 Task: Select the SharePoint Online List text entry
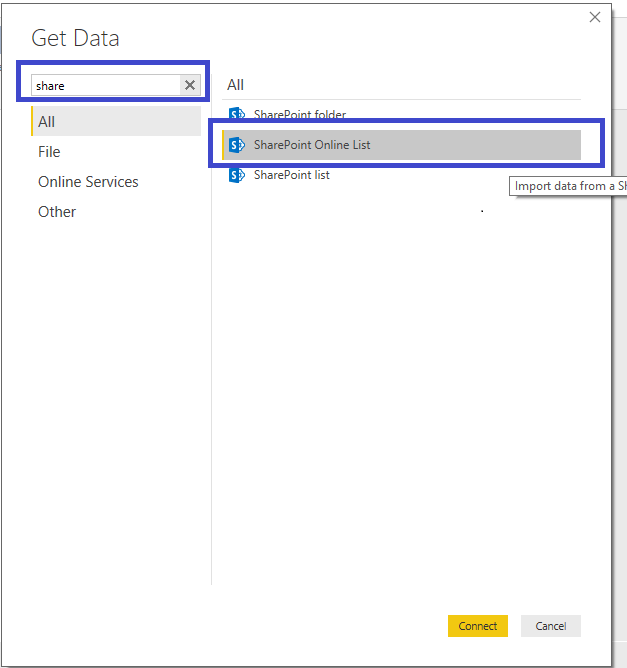click(312, 145)
